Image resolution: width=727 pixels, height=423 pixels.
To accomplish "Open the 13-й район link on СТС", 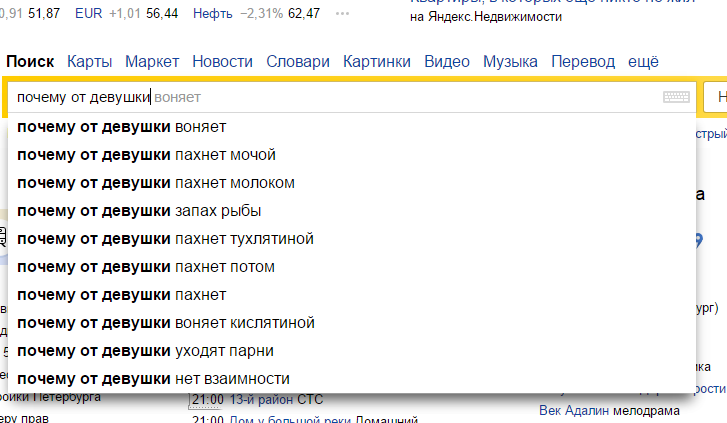I will 261,399.
